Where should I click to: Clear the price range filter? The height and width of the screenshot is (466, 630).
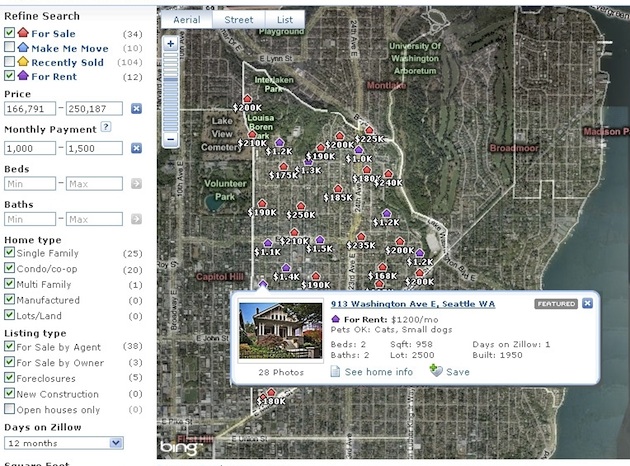point(136,108)
